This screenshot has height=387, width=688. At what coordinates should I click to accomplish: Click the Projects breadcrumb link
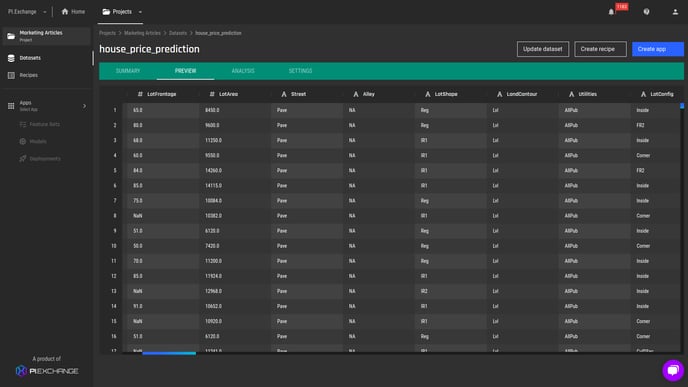[x=108, y=33]
